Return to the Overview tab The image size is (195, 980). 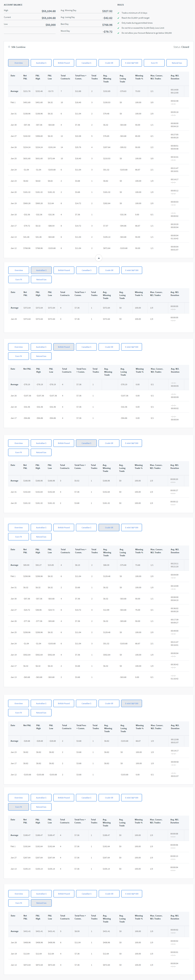coord(18,63)
